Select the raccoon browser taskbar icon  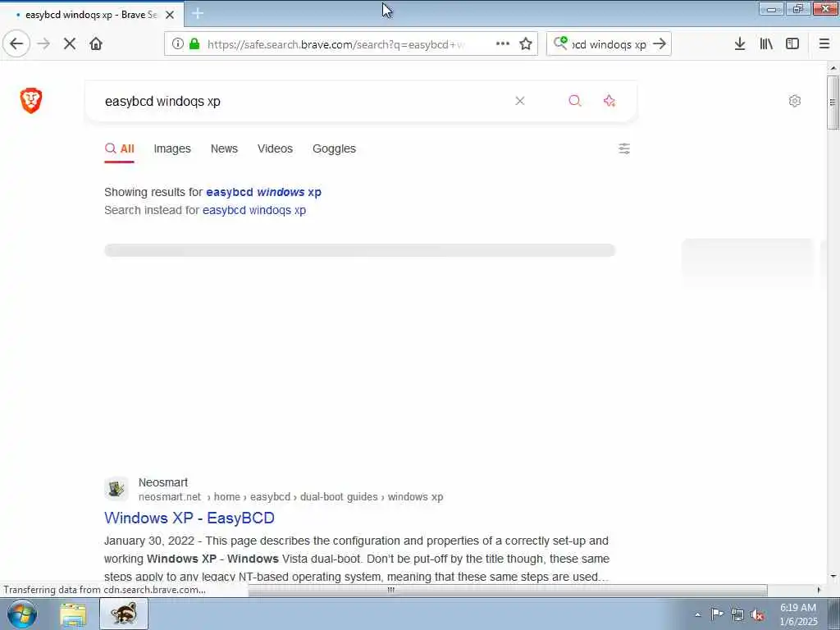124,614
